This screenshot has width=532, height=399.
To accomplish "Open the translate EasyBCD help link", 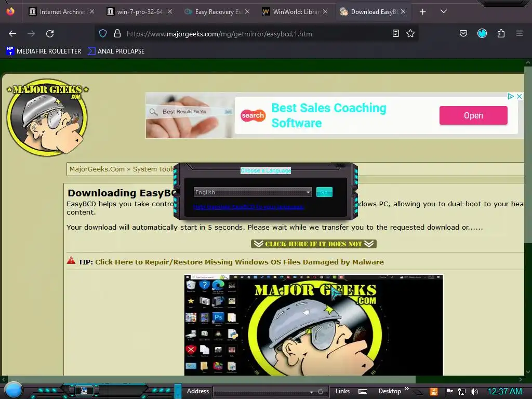I will [x=248, y=207].
